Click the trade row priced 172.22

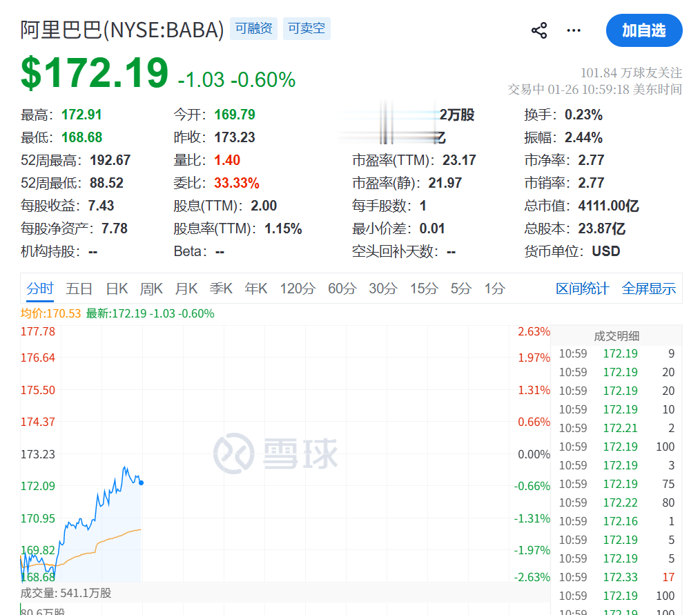[x=616, y=502]
